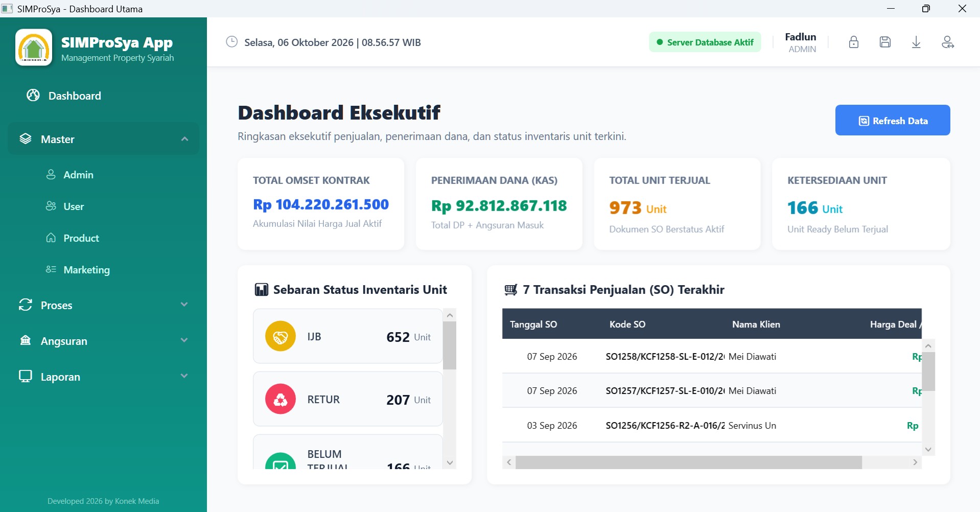
Task: Click the SIMProSya house logo
Action: [x=34, y=48]
